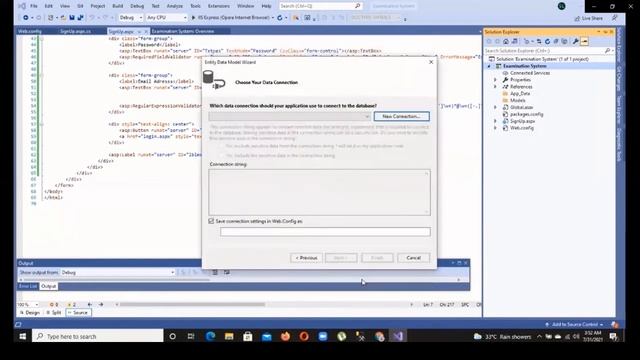Click clear output icon in Output panel
The width and height of the screenshot is (640, 360).
(215, 272)
